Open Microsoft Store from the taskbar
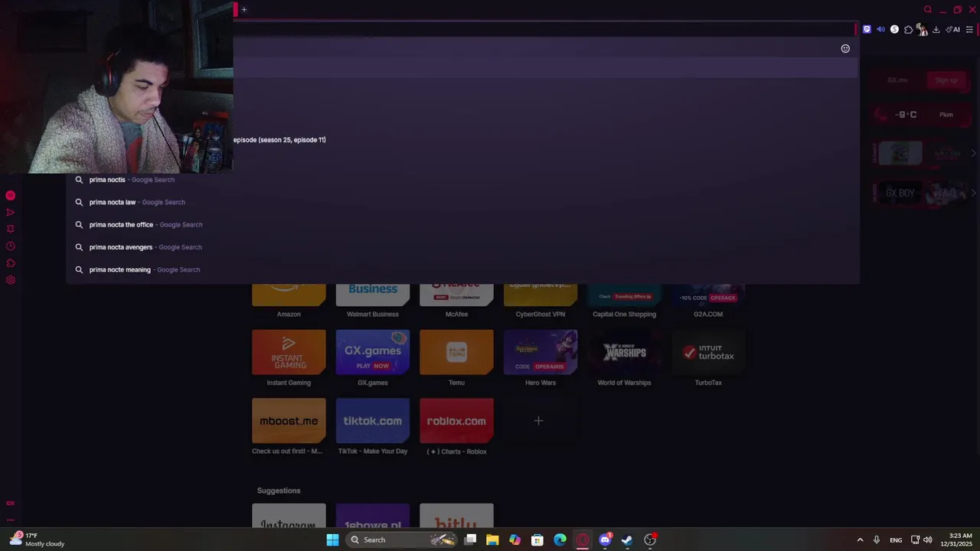This screenshot has height=551, width=980. 537,540
